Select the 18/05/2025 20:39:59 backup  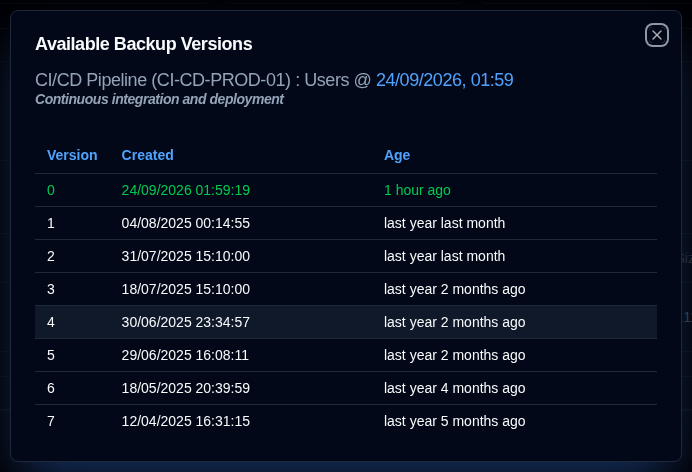(x=186, y=389)
